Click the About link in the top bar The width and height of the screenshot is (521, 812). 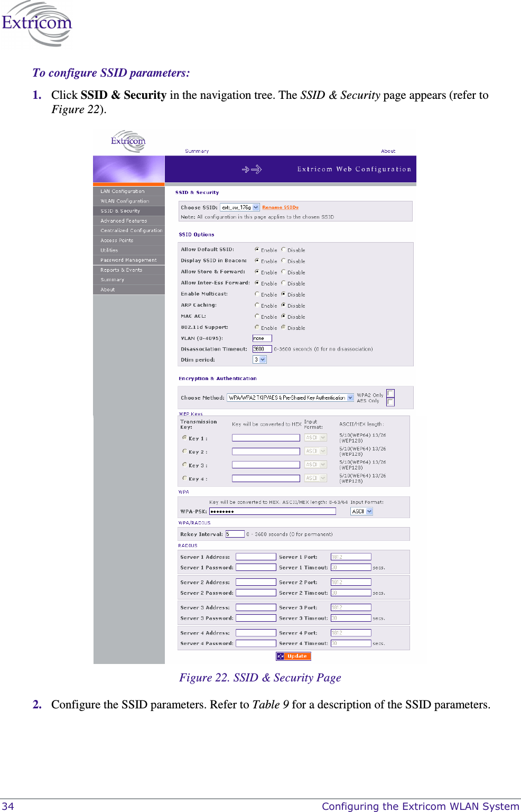(x=388, y=151)
